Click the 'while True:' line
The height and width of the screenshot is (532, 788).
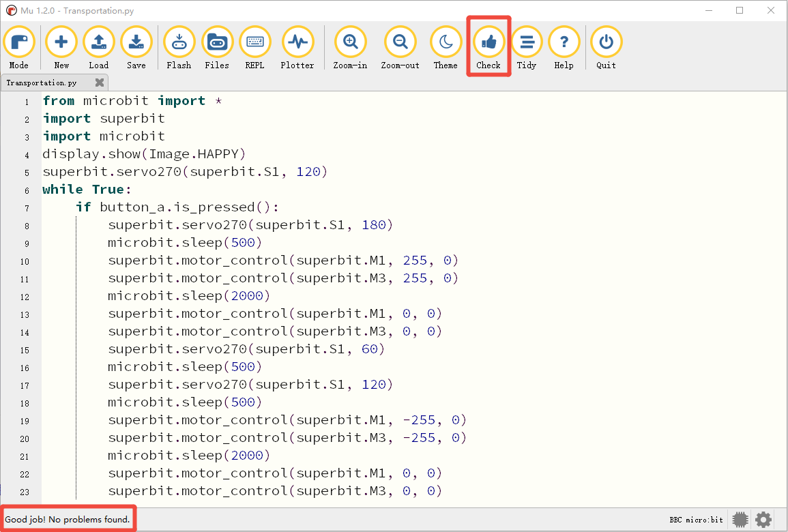coord(87,190)
